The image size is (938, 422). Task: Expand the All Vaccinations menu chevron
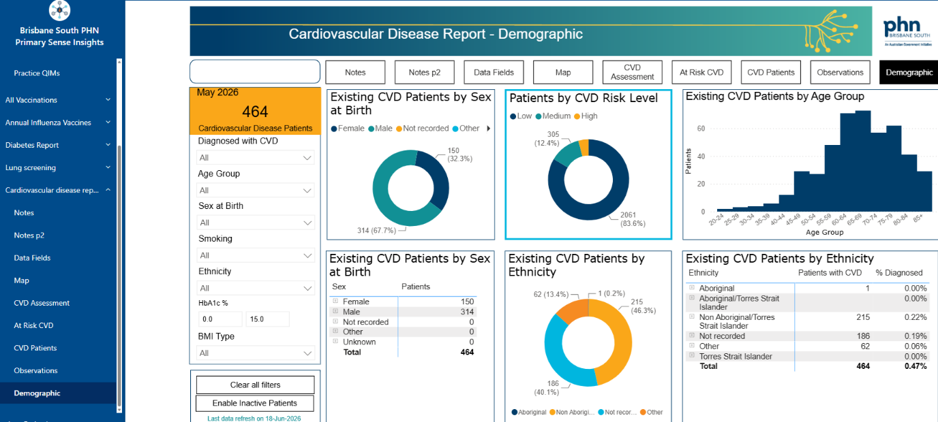[108, 100]
